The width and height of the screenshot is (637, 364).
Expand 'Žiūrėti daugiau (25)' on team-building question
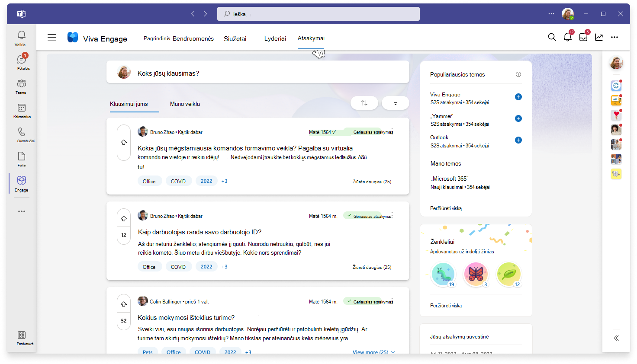click(372, 182)
